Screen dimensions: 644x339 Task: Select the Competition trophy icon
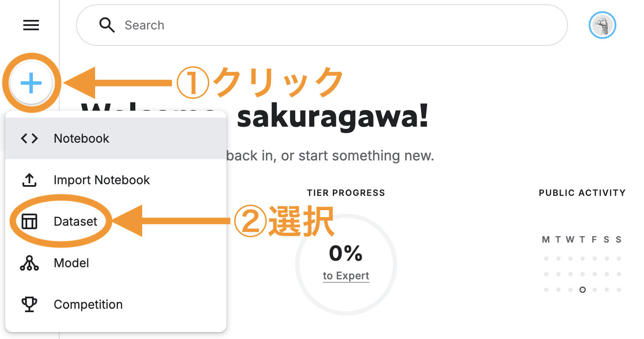(29, 304)
